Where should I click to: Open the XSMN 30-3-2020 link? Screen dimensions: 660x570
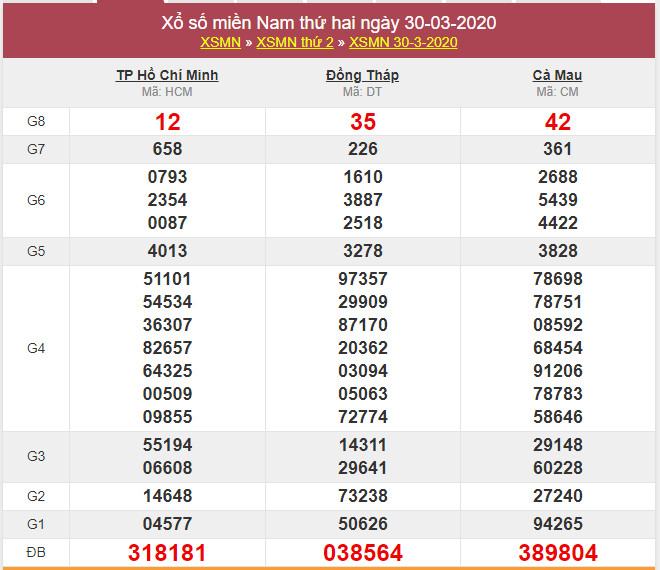click(403, 43)
